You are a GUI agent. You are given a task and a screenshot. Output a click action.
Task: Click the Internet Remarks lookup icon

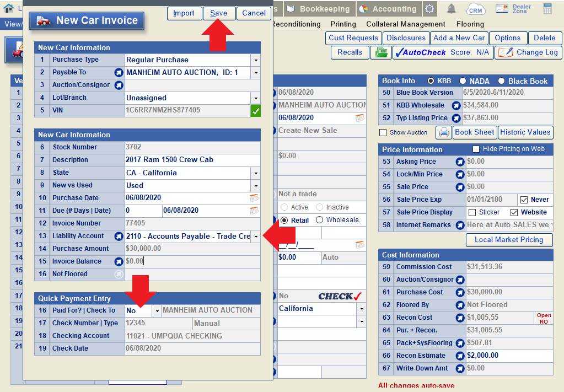[x=460, y=225]
